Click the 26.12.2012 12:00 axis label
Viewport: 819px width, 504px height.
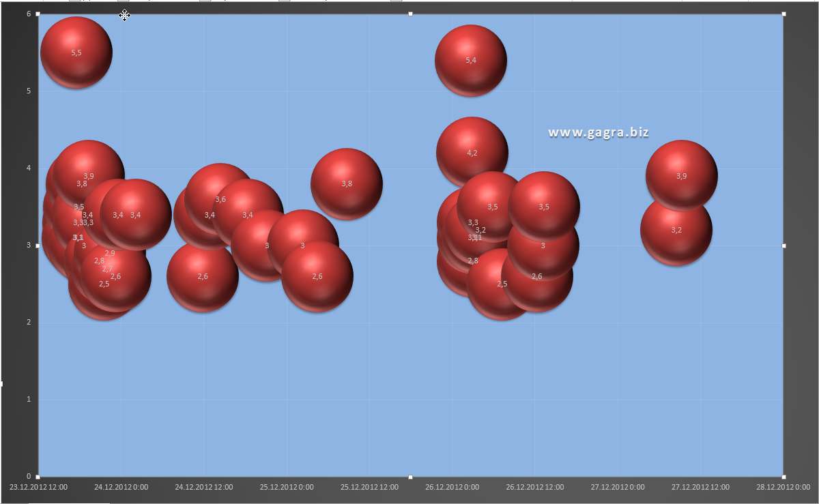[535, 488]
